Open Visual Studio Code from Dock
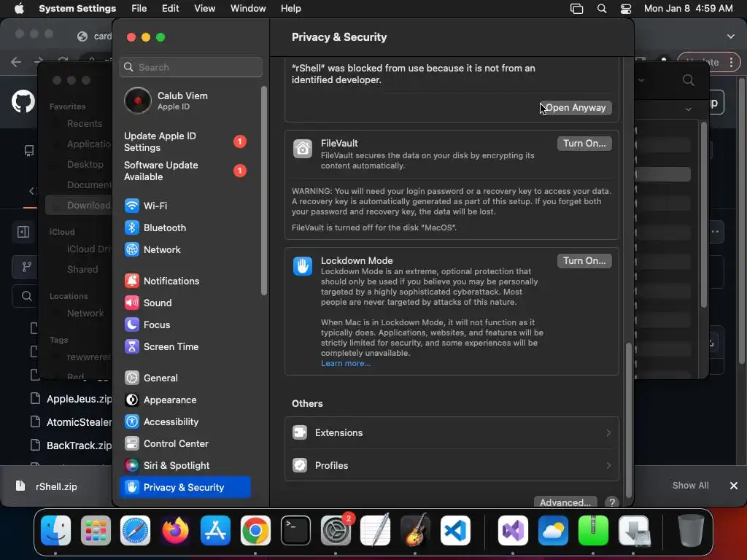Viewport: 747px width, 560px height. coord(455,531)
